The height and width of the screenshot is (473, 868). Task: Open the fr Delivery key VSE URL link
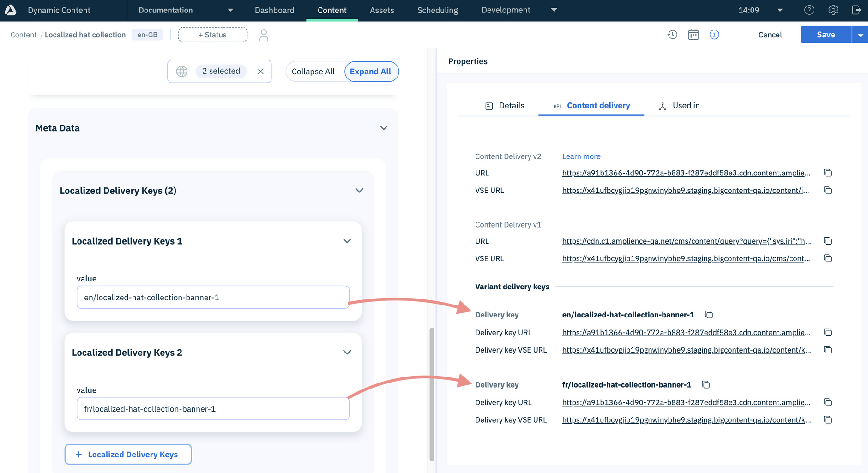click(x=686, y=420)
